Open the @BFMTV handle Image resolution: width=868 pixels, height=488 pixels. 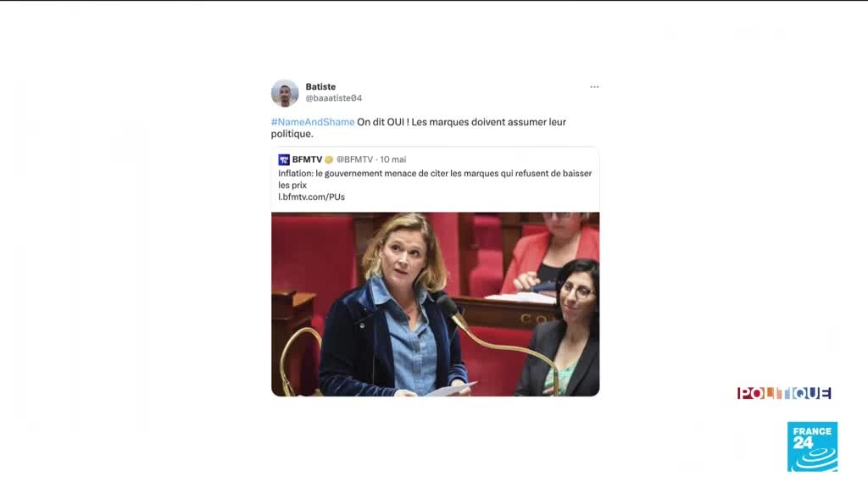(x=355, y=159)
